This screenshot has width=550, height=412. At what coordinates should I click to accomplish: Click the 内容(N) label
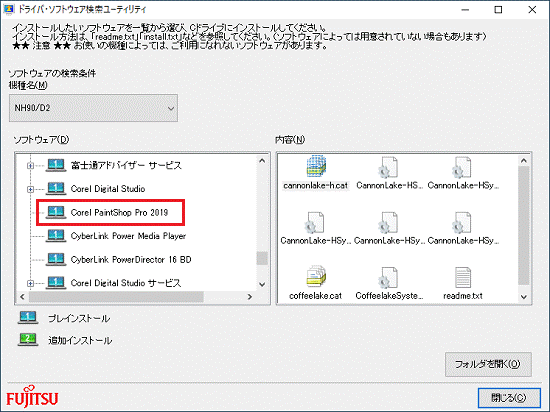point(290,140)
